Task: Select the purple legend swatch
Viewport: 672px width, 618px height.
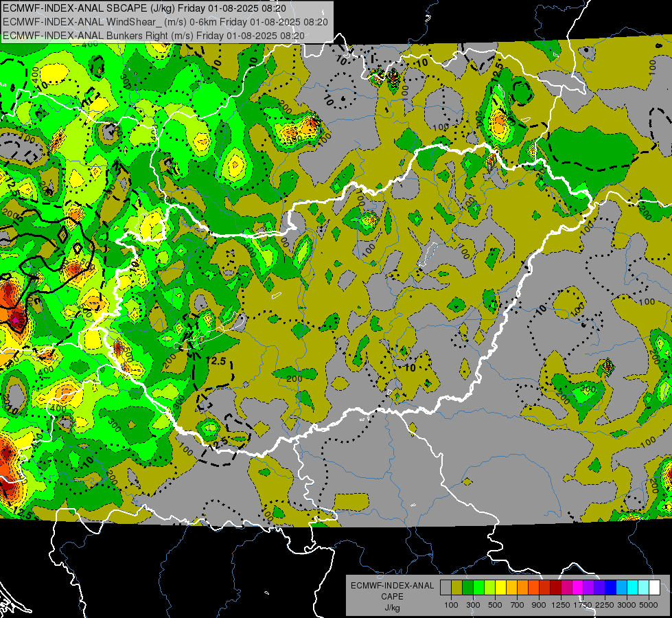Action: click(588, 587)
